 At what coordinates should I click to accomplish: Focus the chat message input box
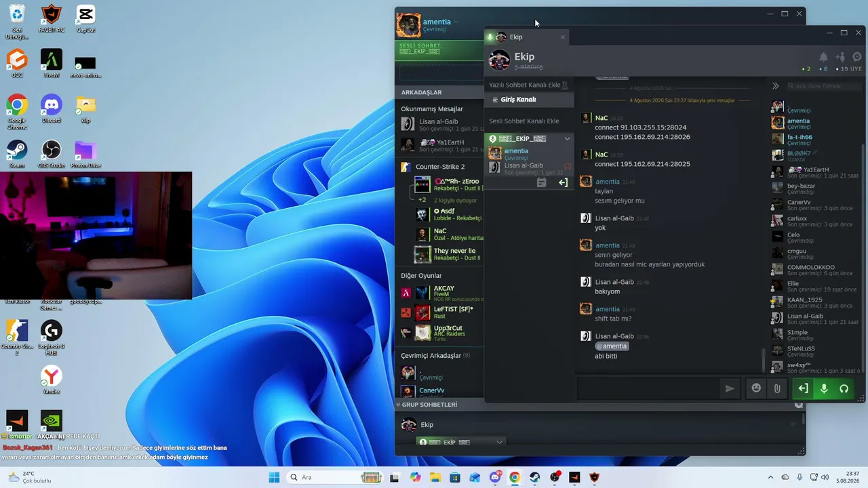tap(648, 388)
